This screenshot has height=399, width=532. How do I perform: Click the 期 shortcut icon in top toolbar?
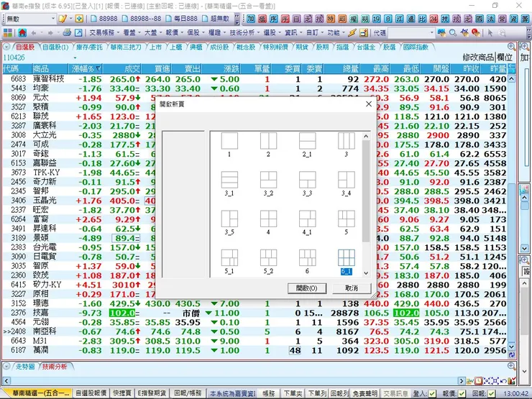tap(365, 19)
